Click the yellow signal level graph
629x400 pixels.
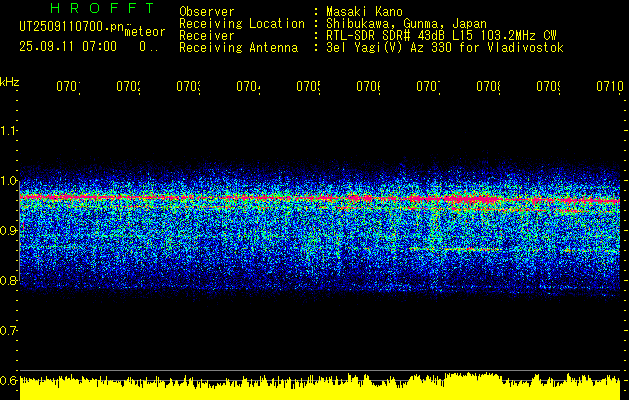pyautogui.click(x=320, y=386)
